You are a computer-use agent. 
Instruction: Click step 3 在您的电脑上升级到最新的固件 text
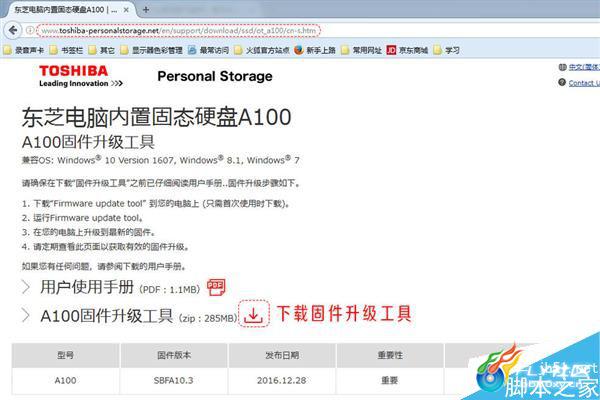89,232
